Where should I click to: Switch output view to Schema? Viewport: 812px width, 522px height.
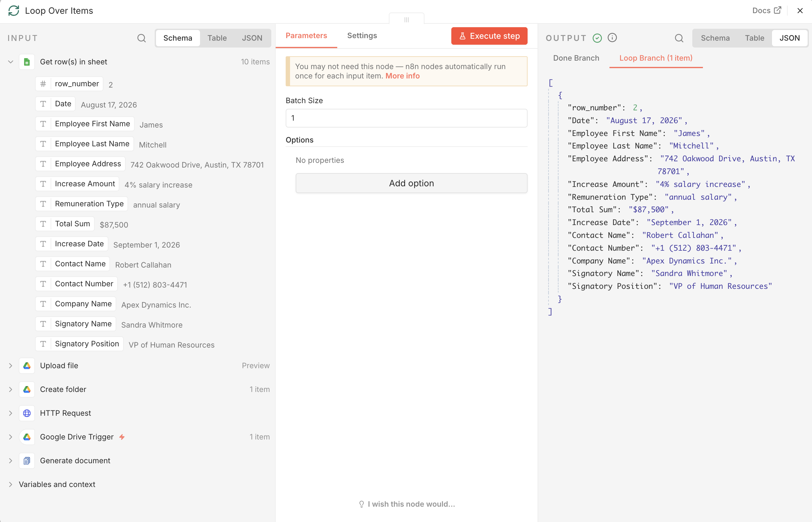[x=715, y=38]
